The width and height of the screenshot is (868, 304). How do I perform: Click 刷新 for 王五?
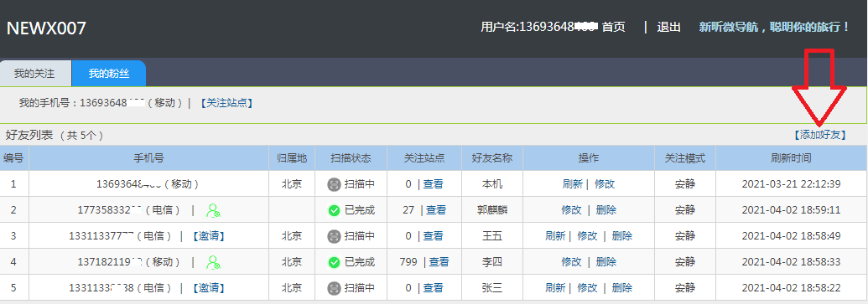pyautogui.click(x=555, y=236)
